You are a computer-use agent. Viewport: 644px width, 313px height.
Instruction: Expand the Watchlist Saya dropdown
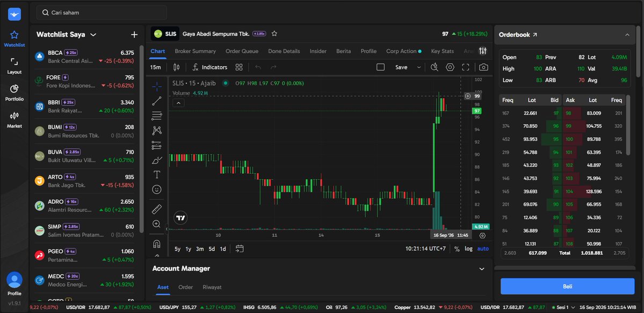[x=93, y=34]
